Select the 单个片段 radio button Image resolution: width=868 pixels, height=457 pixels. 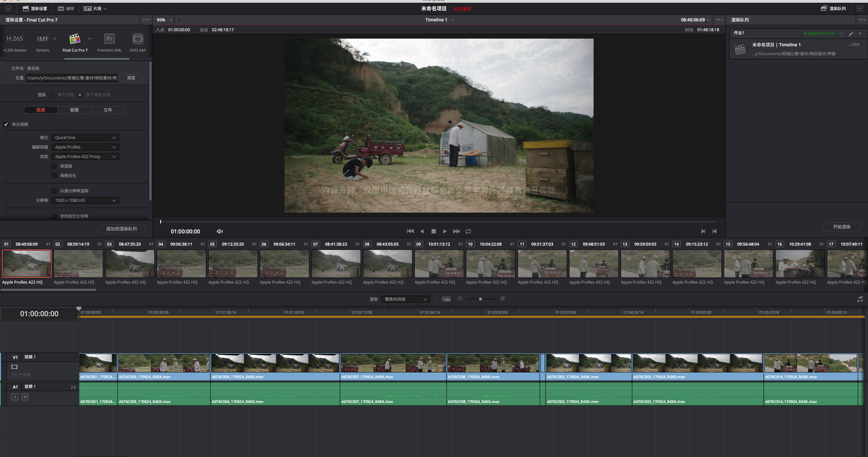coord(52,95)
